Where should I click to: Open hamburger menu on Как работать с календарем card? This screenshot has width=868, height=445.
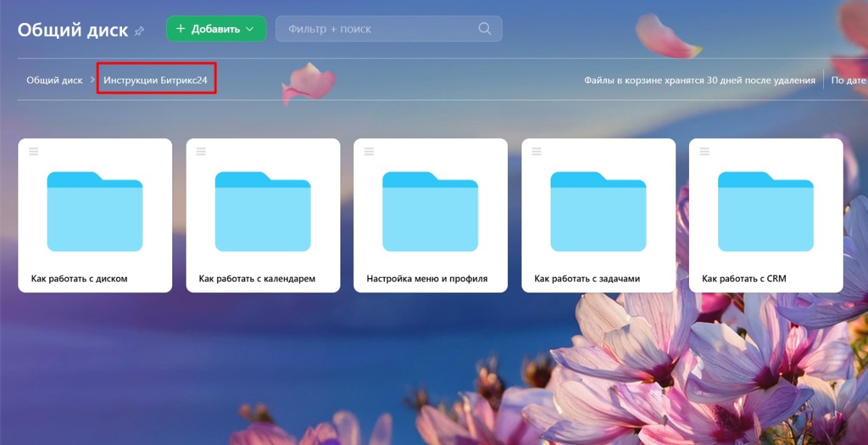pyautogui.click(x=201, y=151)
